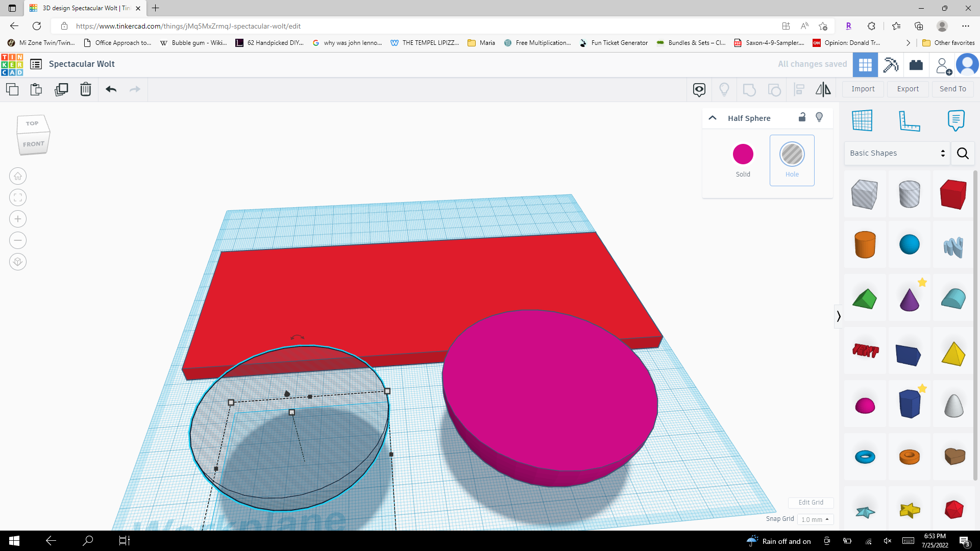The image size is (980, 551).
Task: Click the Paste tool icon
Action: (36, 89)
